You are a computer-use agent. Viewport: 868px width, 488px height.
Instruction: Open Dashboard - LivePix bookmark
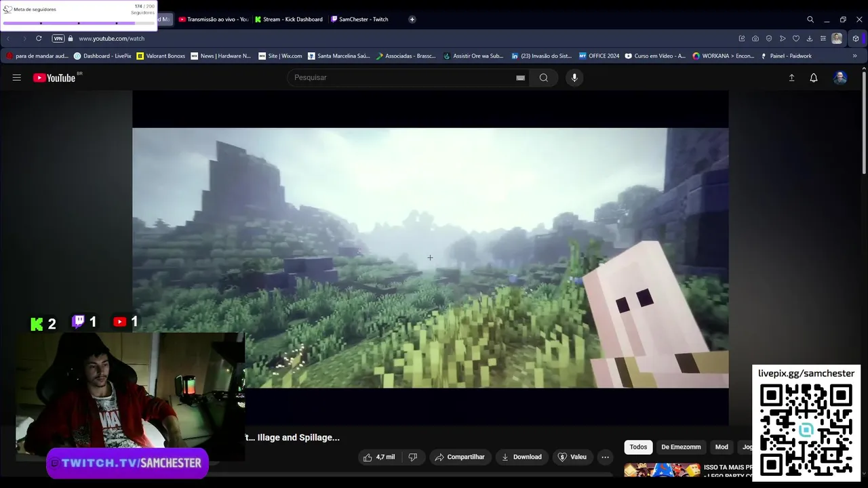coord(102,56)
